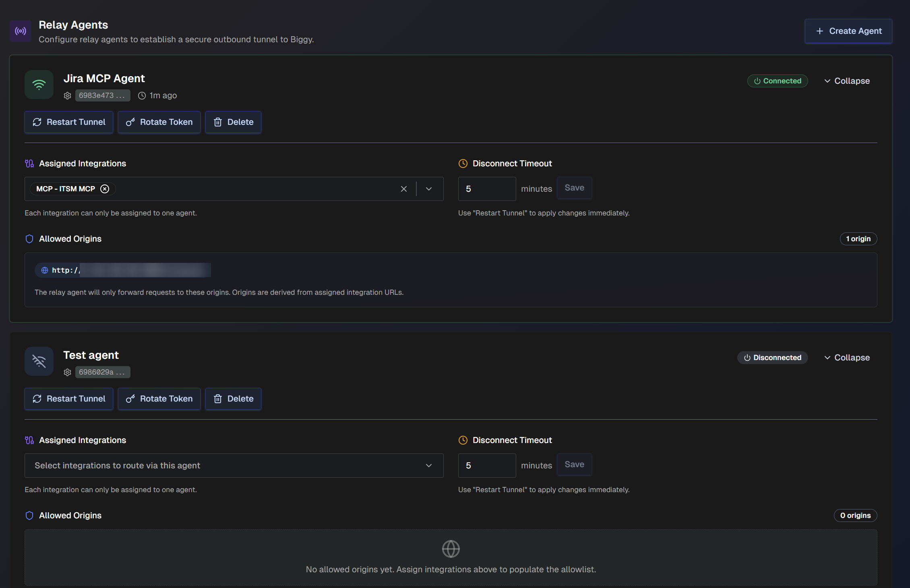Click the Relay Agents broadcast icon
The width and height of the screenshot is (910, 588).
[x=21, y=31]
